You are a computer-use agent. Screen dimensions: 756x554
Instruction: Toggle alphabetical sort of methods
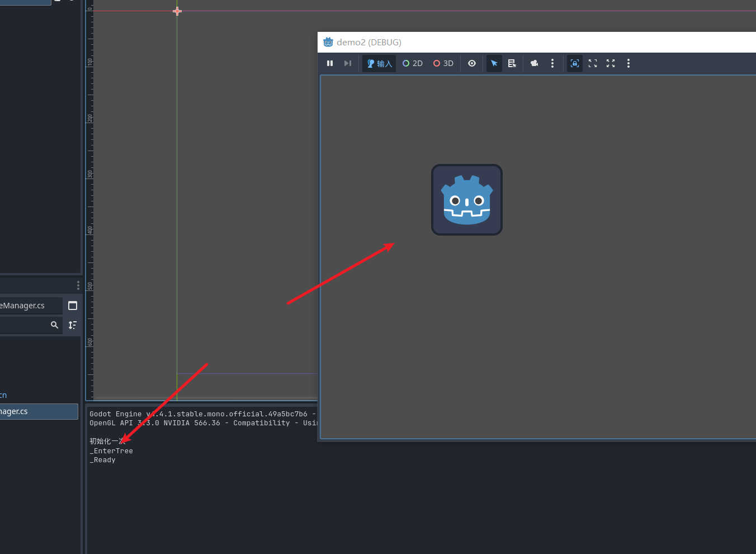tap(73, 325)
